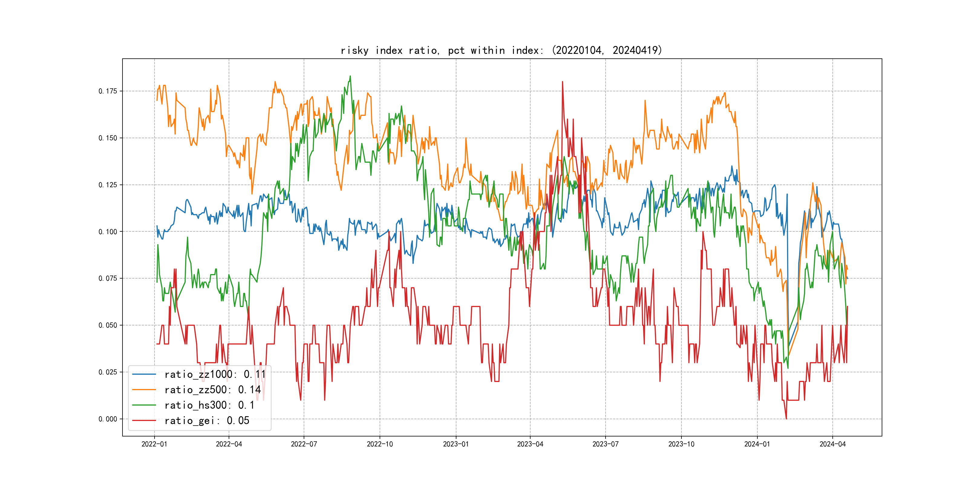Image resolution: width=980 pixels, height=490 pixels.
Task: Select the 'ratio_hs300: 0.1' legend label
Action: 209,405
